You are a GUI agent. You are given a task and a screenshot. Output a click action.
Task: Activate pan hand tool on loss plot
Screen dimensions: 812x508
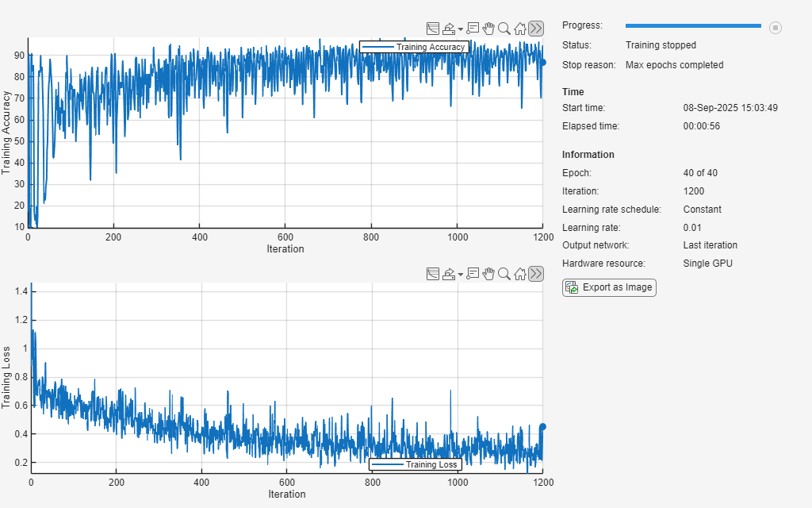[x=488, y=274]
